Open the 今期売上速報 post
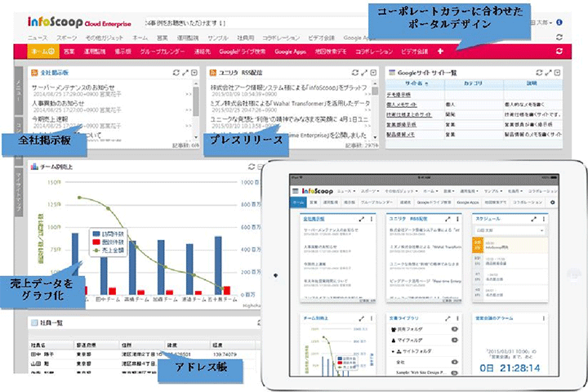 coord(50,119)
